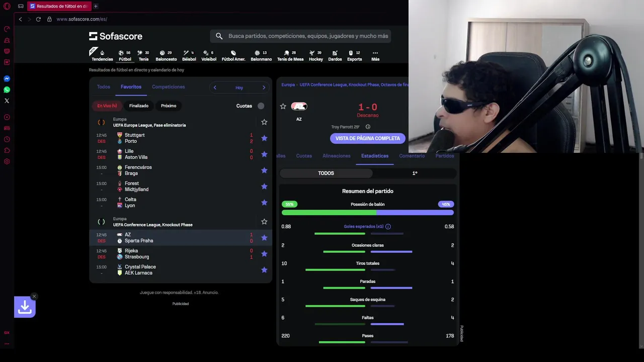644x362 pixels.
Task: Switch to the Todos tab
Action: [103, 87]
